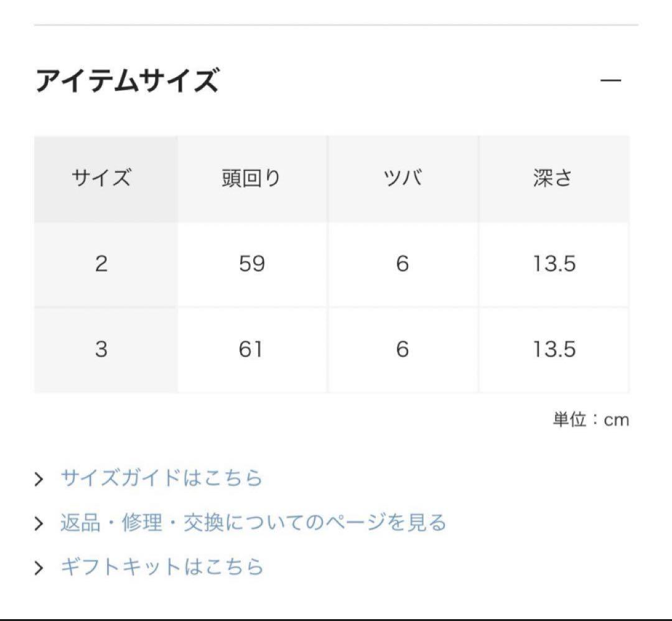Click chevron arrow beside 返品・修理・交換 link
This screenshot has width=672, height=621.
click(x=39, y=523)
